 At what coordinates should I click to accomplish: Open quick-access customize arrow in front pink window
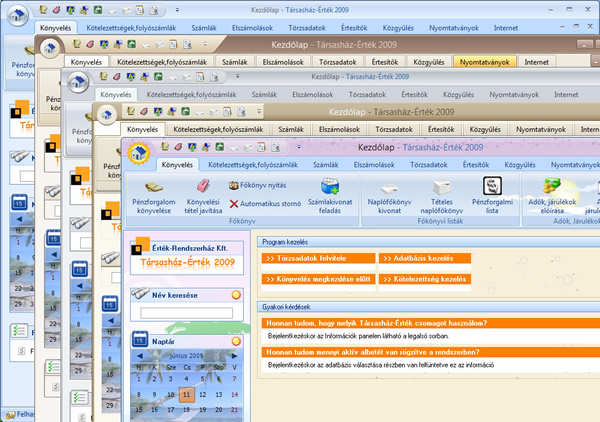click(299, 147)
